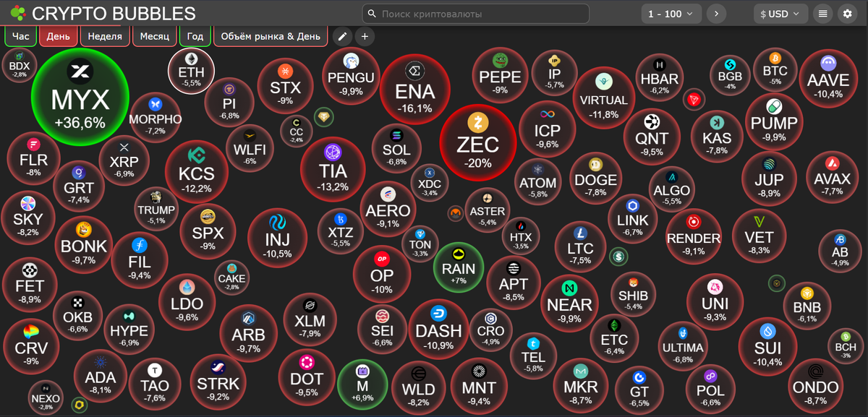
Task: Open the BTC bubble
Action: [x=775, y=69]
